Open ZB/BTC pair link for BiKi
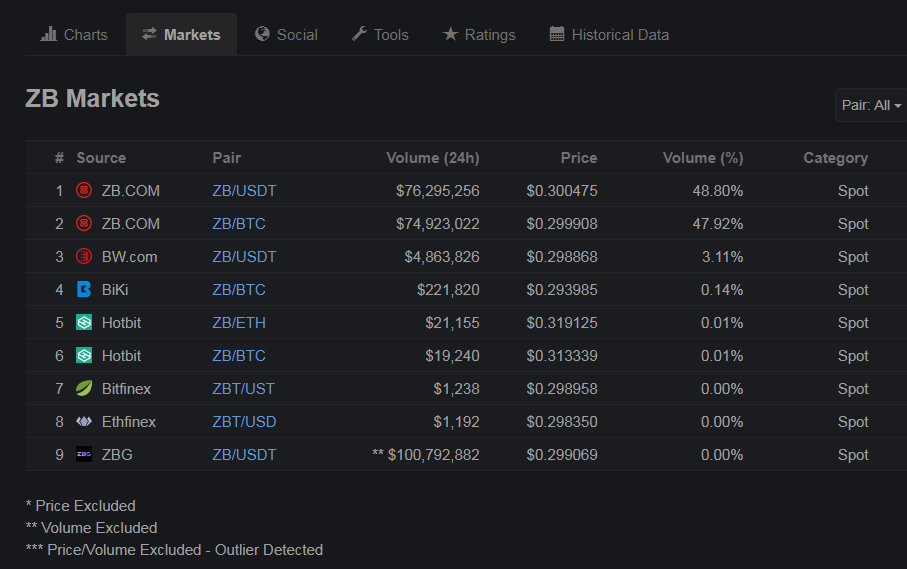Viewport: 907px width, 569px height. [239, 290]
